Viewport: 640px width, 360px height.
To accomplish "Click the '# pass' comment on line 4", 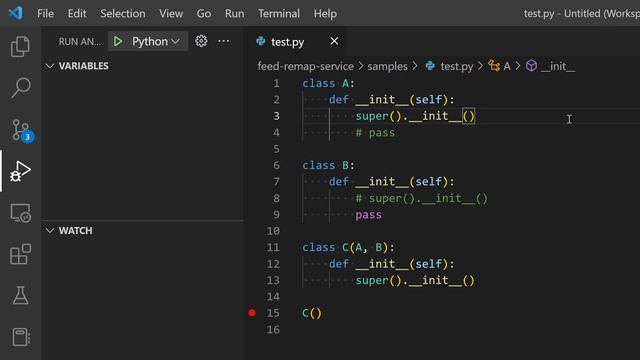I will [x=375, y=133].
